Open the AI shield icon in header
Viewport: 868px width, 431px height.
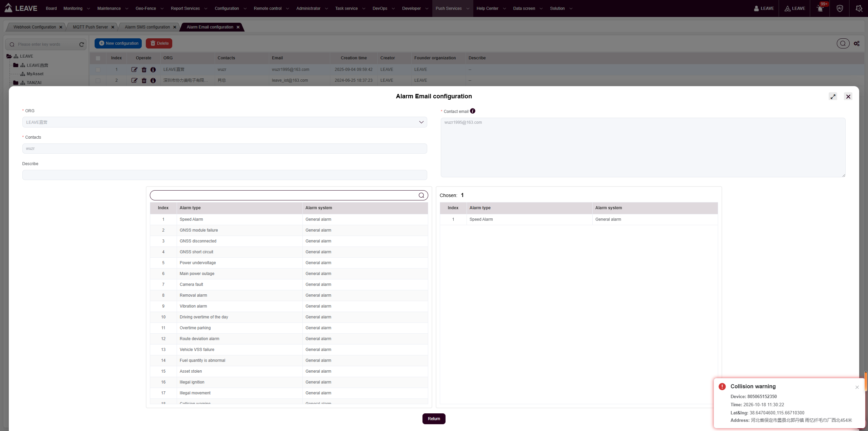coord(840,8)
